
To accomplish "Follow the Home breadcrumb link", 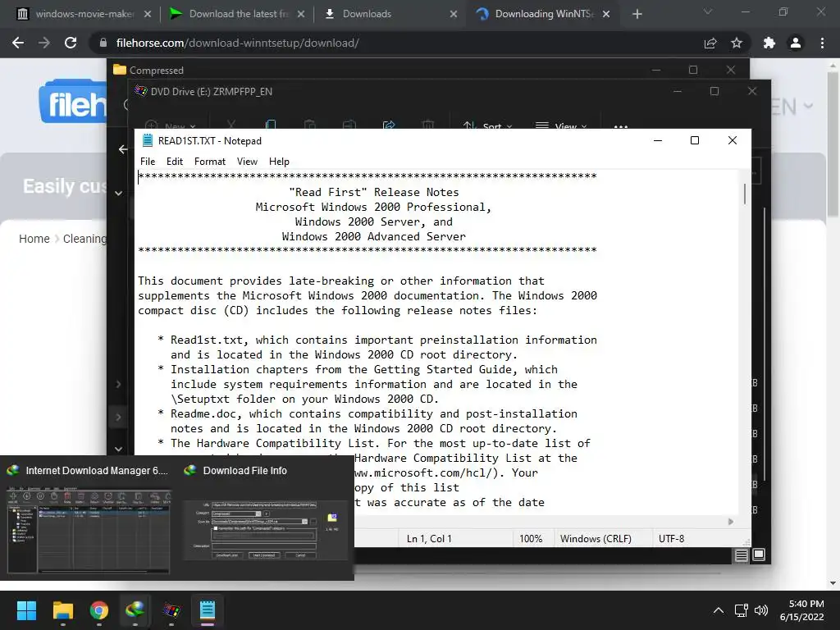I will (34, 239).
